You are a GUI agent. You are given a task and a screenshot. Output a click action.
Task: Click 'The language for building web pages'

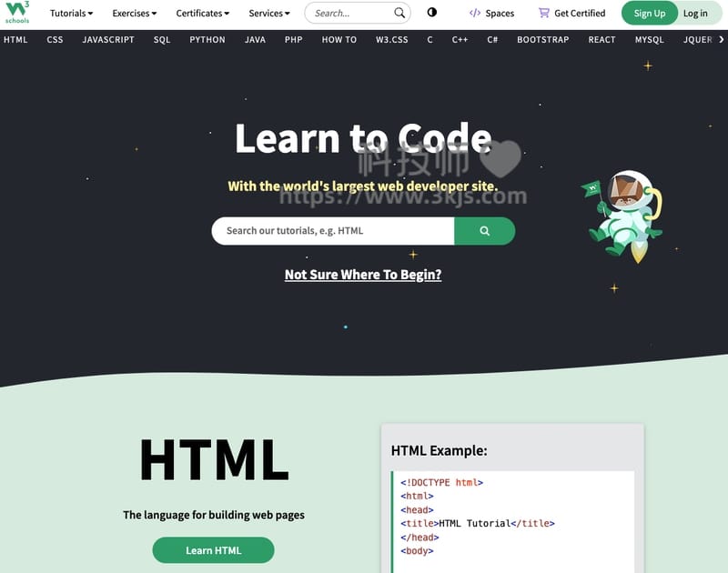click(214, 515)
